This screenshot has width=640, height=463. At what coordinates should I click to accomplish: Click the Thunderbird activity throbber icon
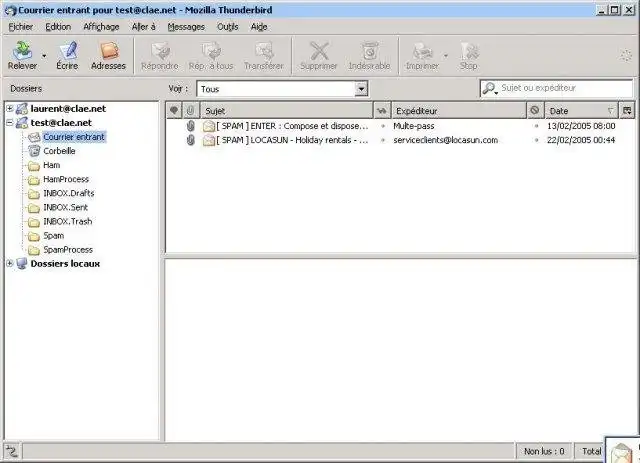(x=626, y=56)
